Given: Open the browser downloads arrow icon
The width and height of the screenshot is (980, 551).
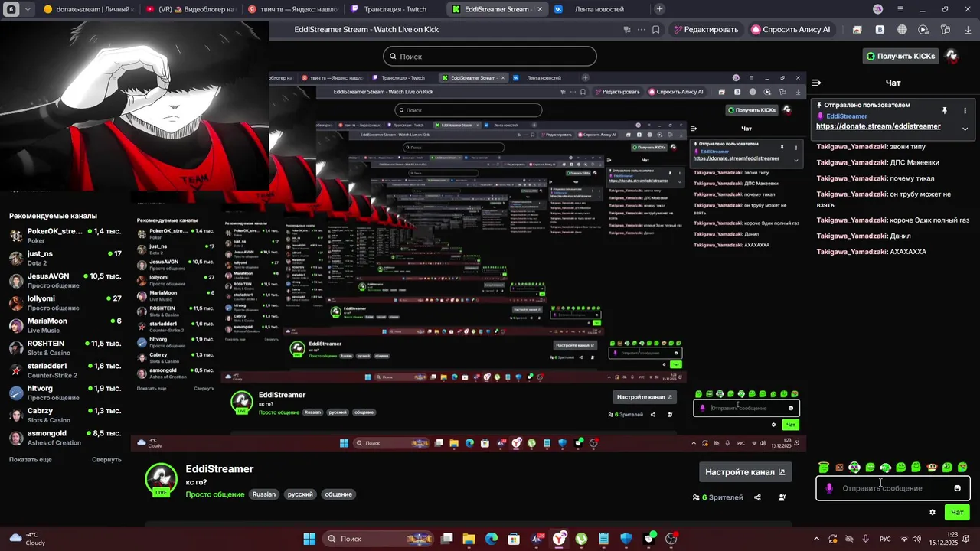Looking at the screenshot, I should pyautogui.click(x=967, y=30).
